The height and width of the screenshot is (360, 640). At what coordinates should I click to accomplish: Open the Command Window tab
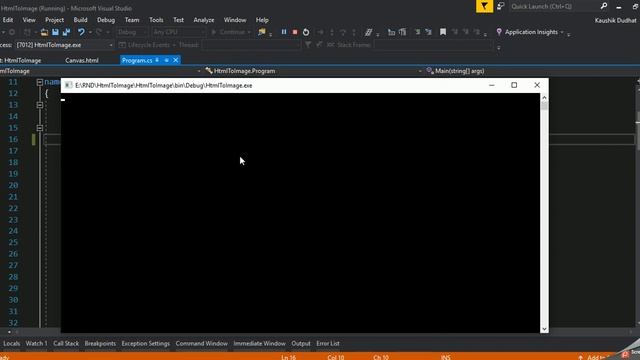pos(202,343)
